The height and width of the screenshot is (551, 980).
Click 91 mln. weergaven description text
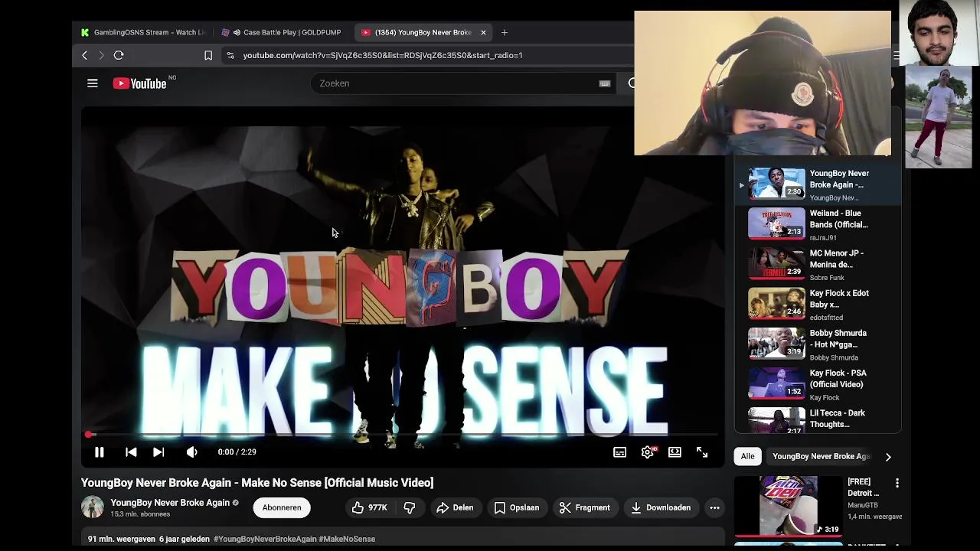tap(121, 539)
